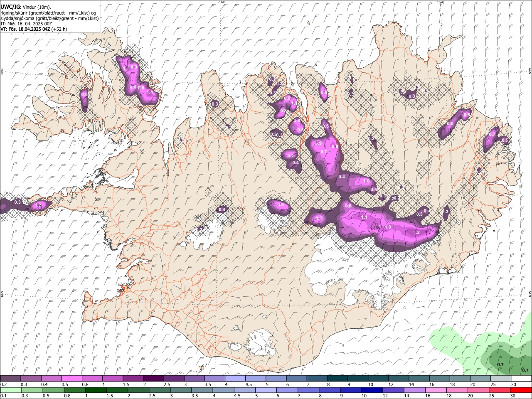Click the 1.1 value in the large pink snow cell
The height and width of the screenshot is (399, 532).
click(364, 217)
